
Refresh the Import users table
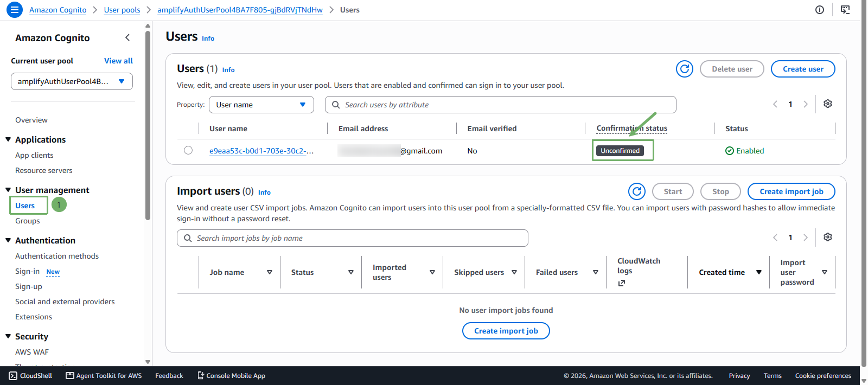pos(637,191)
